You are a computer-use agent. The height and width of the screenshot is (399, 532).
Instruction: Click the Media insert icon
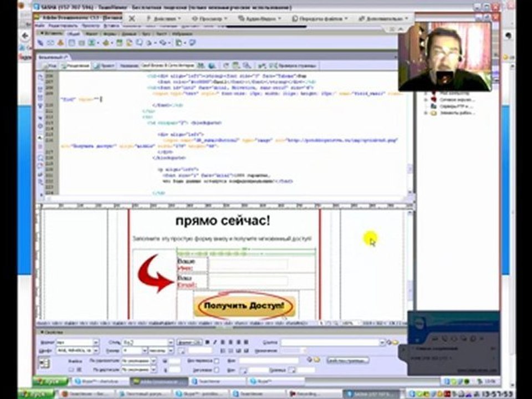click(106, 43)
